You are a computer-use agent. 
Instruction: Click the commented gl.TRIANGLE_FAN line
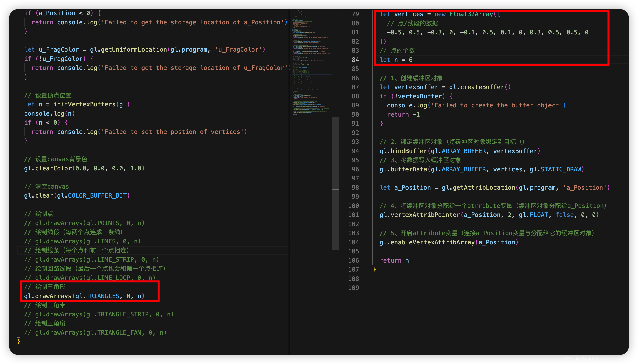click(95, 333)
